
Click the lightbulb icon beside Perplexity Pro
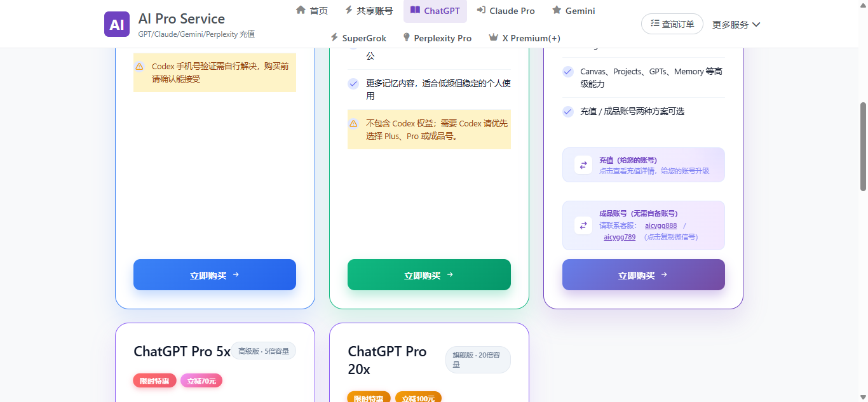pos(407,37)
